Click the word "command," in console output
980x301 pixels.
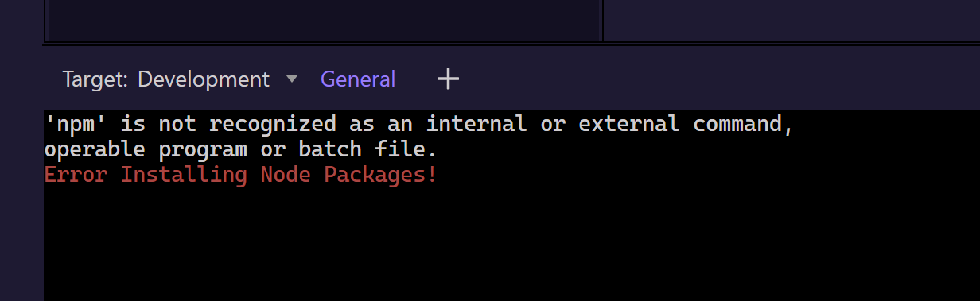(x=743, y=125)
